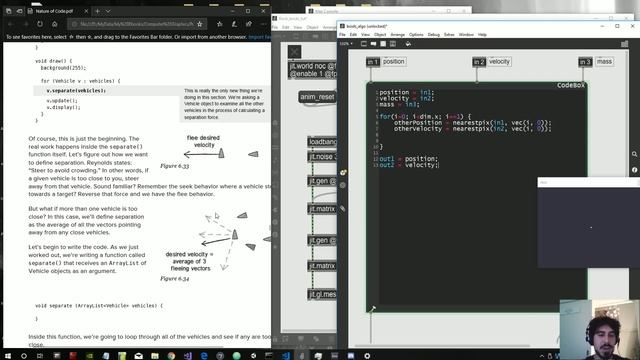Select the 'in 2' inlet object
640x360 pixels.
click(479, 62)
